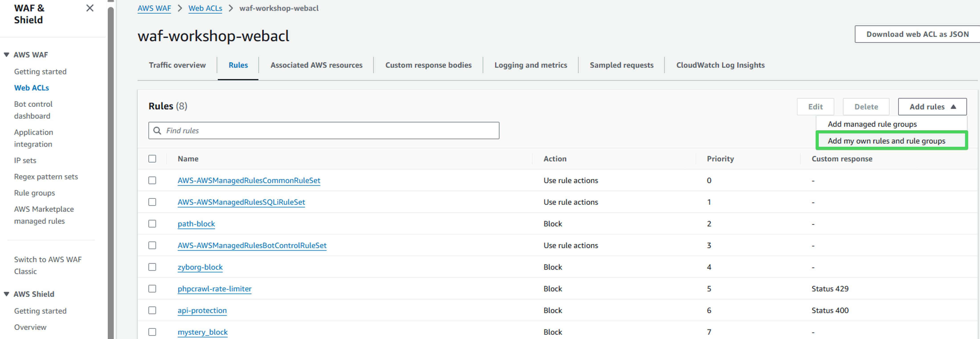Go to Web ACLs breadcrumb link

click(x=205, y=8)
